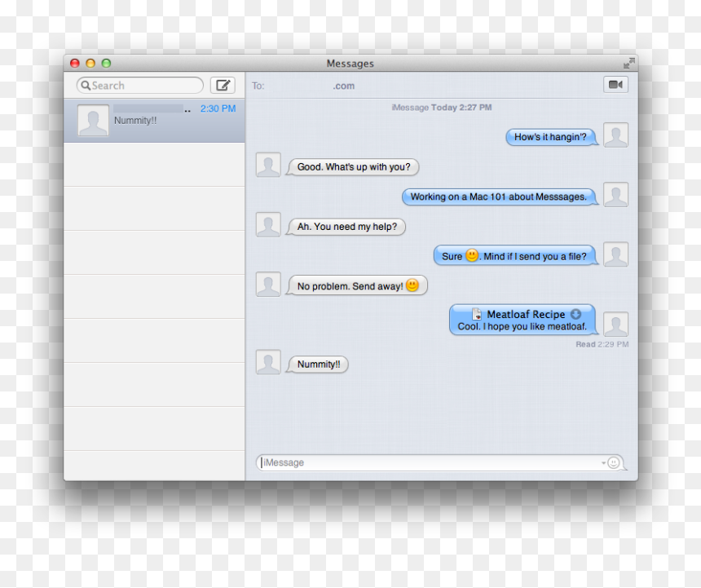Click avatar beside the 'Nummity!!' chat bubble
This screenshot has width=701, height=588.
click(x=268, y=362)
